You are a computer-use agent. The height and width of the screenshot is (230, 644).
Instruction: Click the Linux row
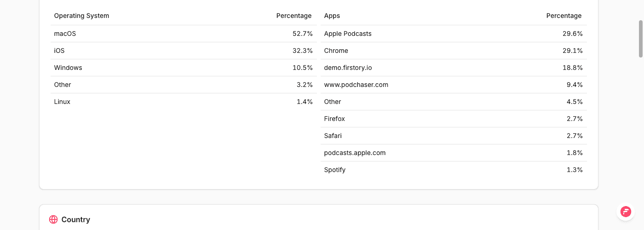tap(184, 102)
